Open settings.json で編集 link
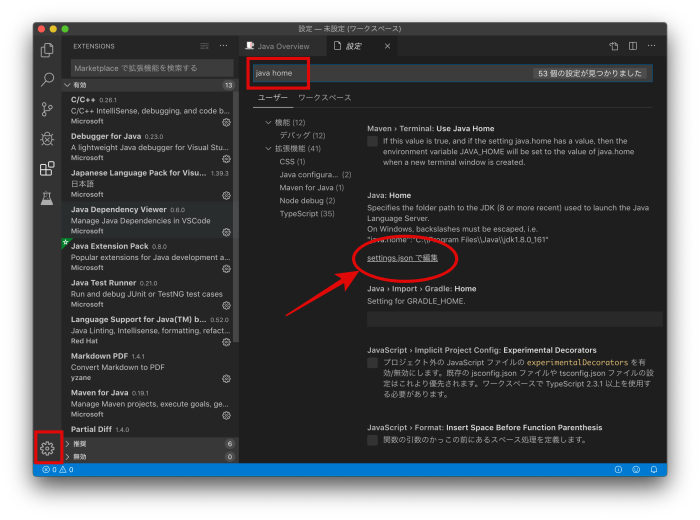This screenshot has height=520, width=700. coord(402,258)
